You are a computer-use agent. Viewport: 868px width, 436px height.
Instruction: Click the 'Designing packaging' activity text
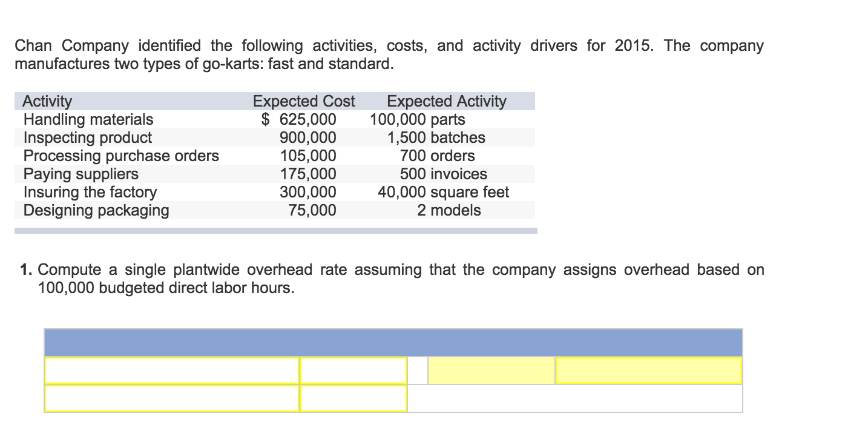pyautogui.click(x=96, y=210)
